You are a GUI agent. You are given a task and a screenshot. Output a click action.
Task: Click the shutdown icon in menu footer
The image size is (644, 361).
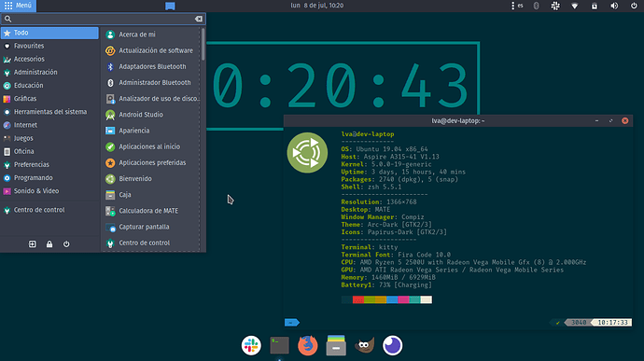click(66, 244)
